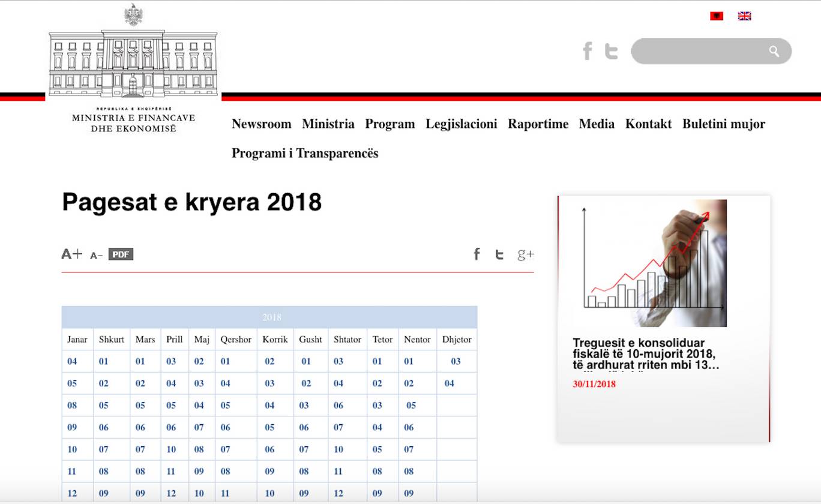Click the search magnifier icon
Viewport: 821px width, 504px height.
coord(774,52)
